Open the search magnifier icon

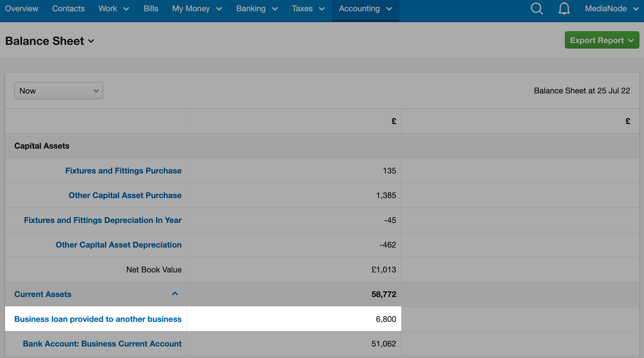click(x=537, y=9)
